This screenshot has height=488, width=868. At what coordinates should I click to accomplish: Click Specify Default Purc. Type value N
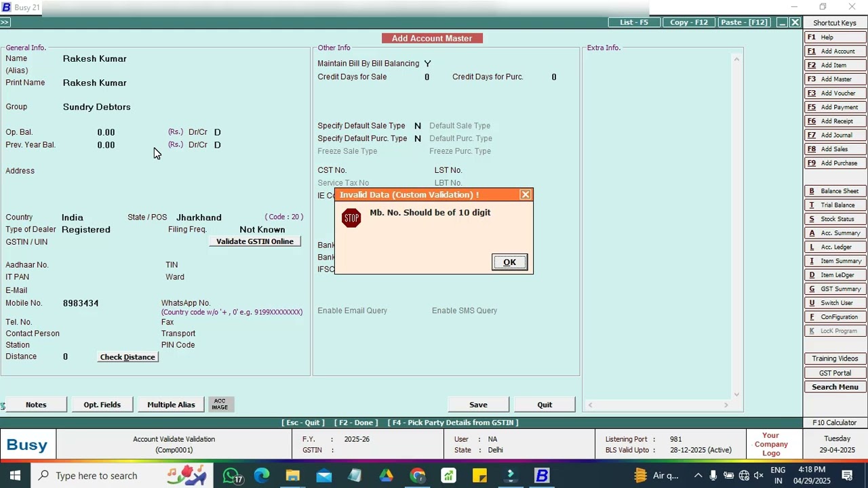418,138
